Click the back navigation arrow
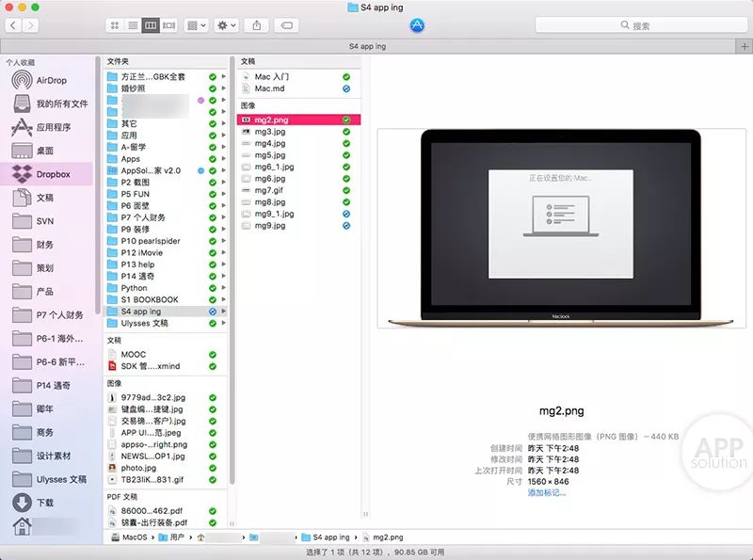753x560 pixels. 13,25
